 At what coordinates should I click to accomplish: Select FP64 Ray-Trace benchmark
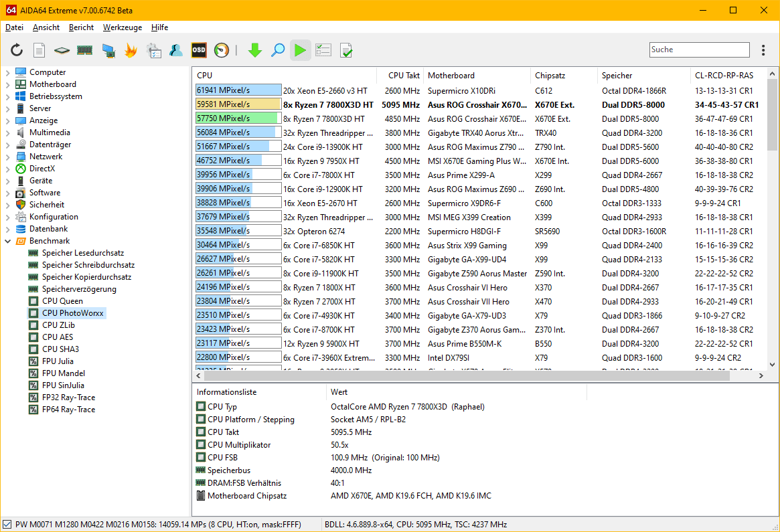68,409
